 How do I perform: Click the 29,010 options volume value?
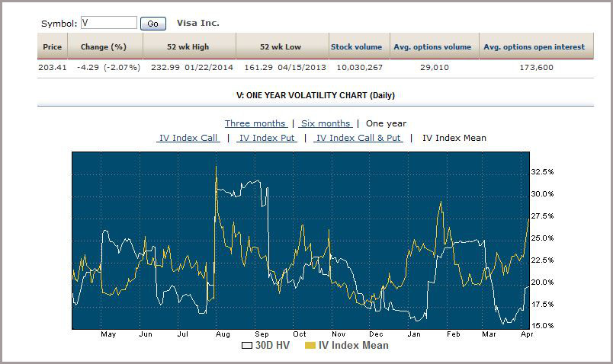435,67
